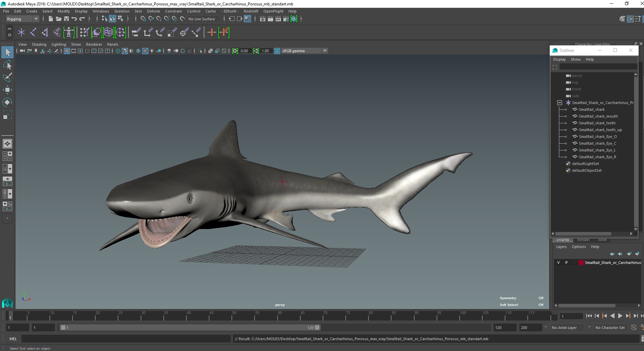This screenshot has width=644, height=351.
Task: Open the sRGB gamma view transform dropdown
Action: point(304,51)
